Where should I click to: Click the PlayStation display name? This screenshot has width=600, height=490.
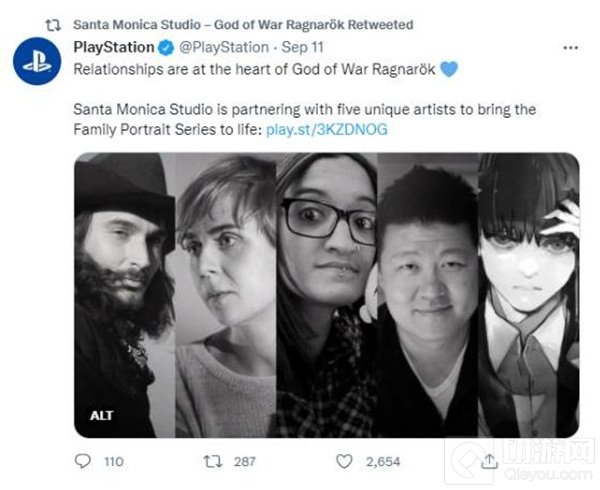pyautogui.click(x=114, y=47)
